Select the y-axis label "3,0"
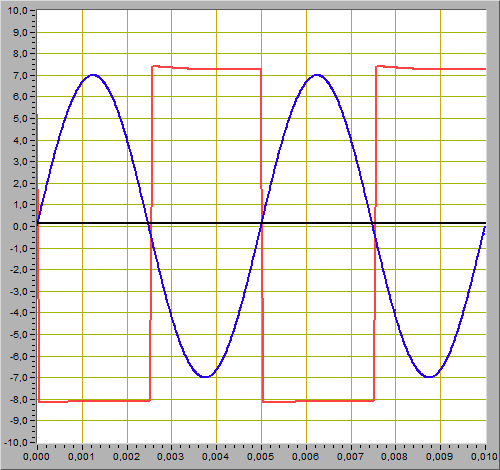 point(20,162)
